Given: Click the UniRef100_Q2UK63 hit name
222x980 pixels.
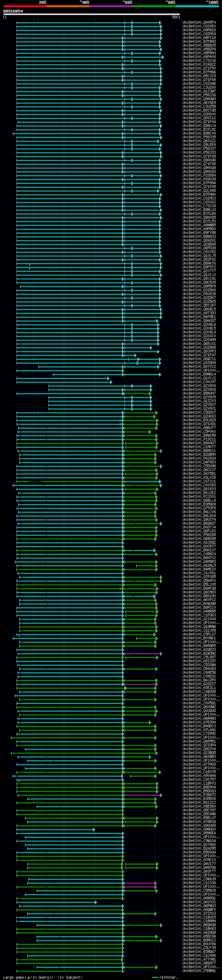Looking at the screenshot, I should click(x=199, y=416).
